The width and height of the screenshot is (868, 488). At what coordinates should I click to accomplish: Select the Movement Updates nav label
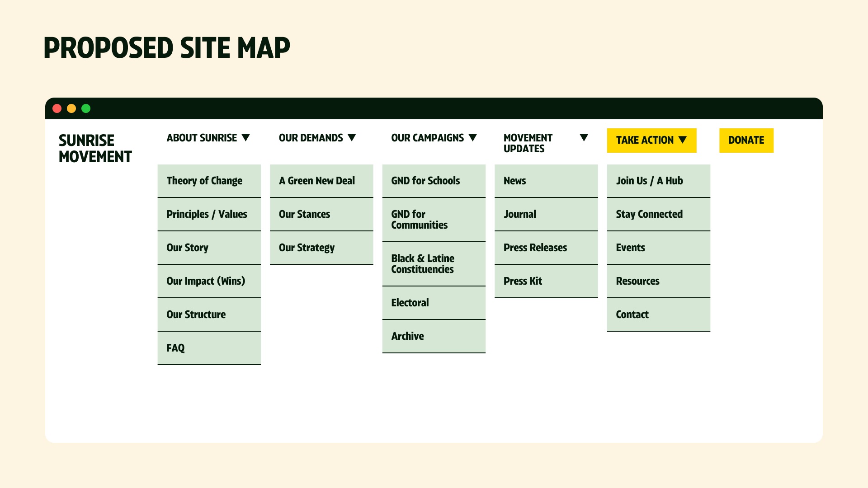point(528,143)
